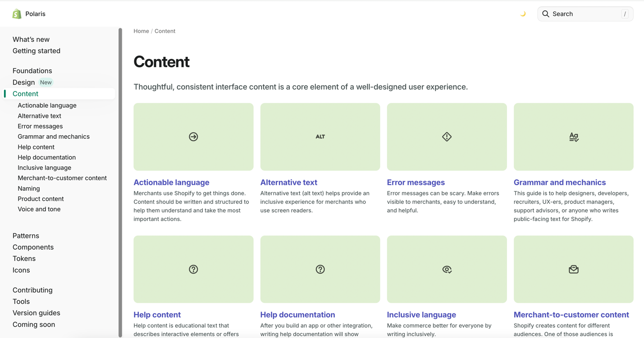
Task: Click the Error messages diamond warning icon
Action: (447, 137)
